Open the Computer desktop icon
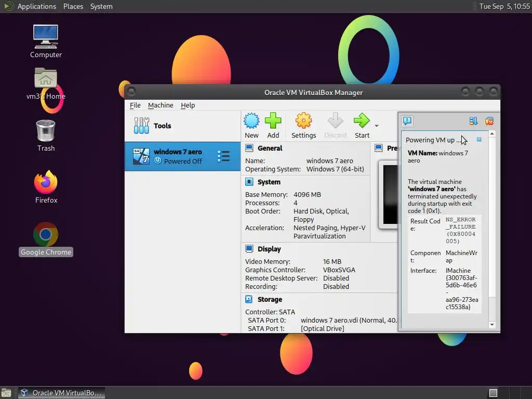The width and height of the screenshot is (532, 399). point(46,42)
